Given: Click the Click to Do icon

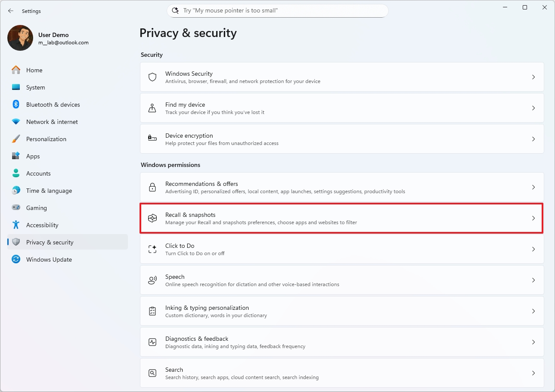Looking at the screenshot, I should [x=152, y=249].
